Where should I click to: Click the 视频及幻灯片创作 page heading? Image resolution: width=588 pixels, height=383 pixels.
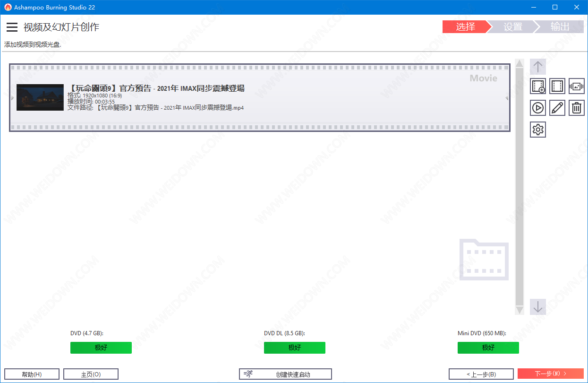click(61, 27)
